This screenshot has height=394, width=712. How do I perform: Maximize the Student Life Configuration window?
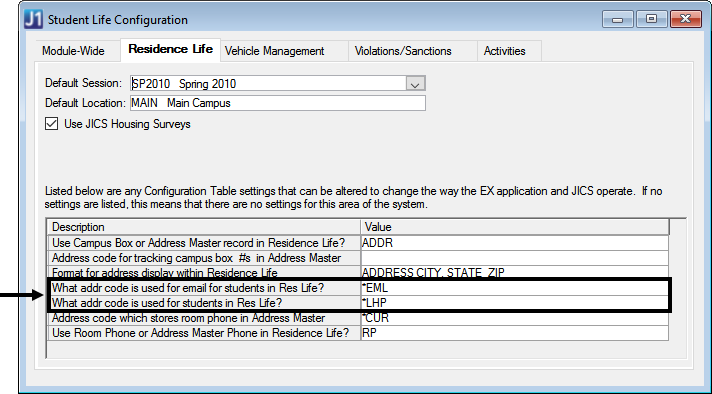point(651,19)
